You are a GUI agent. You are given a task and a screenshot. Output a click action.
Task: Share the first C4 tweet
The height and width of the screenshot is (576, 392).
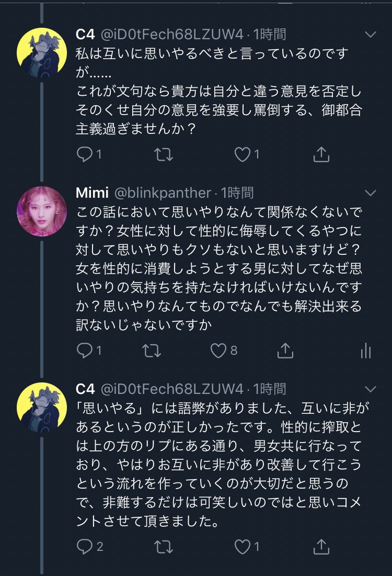point(320,154)
